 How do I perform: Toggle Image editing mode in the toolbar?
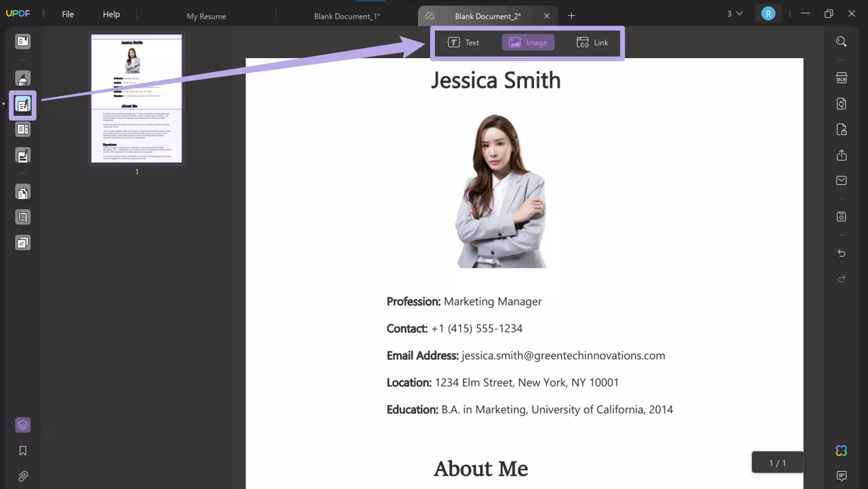[527, 42]
